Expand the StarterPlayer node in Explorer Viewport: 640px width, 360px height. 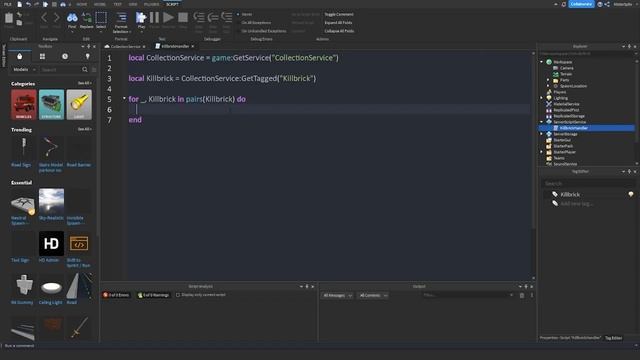click(542, 152)
